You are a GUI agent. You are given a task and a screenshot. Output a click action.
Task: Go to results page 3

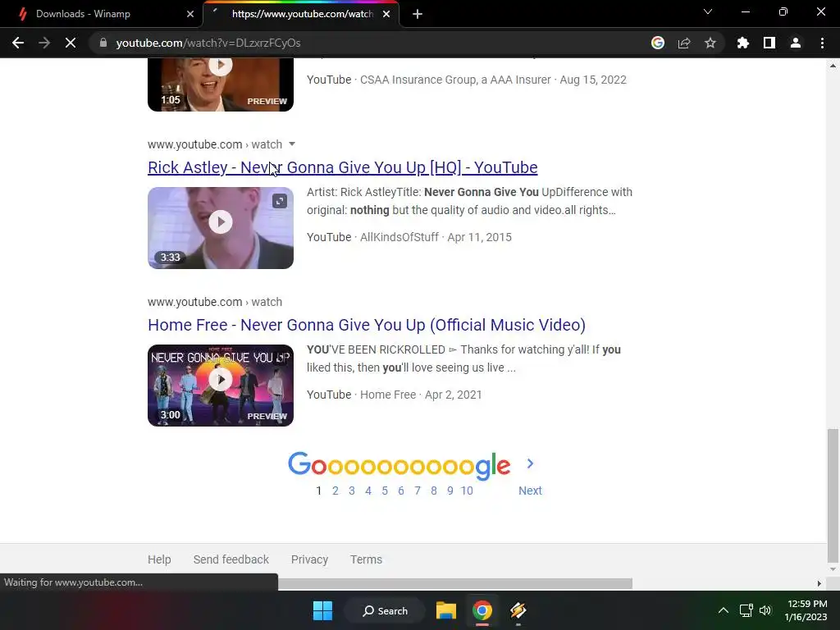tap(351, 491)
